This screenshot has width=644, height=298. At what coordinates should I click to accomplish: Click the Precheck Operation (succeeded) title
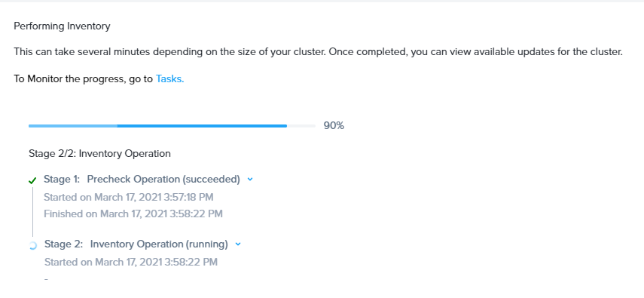click(x=163, y=180)
